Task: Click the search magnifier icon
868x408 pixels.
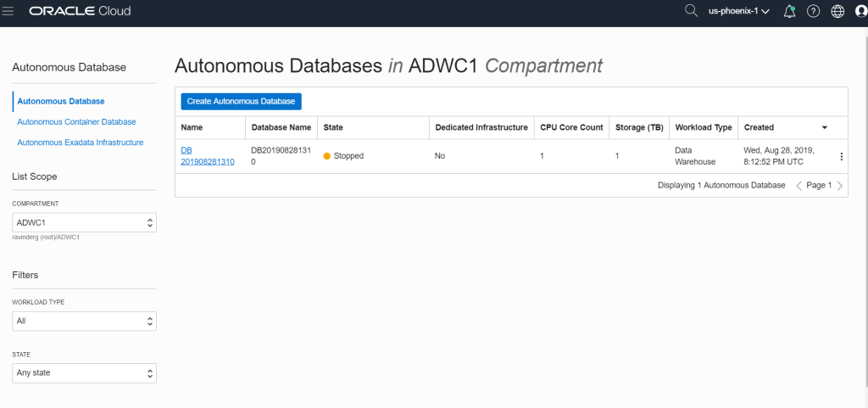Action: point(691,11)
